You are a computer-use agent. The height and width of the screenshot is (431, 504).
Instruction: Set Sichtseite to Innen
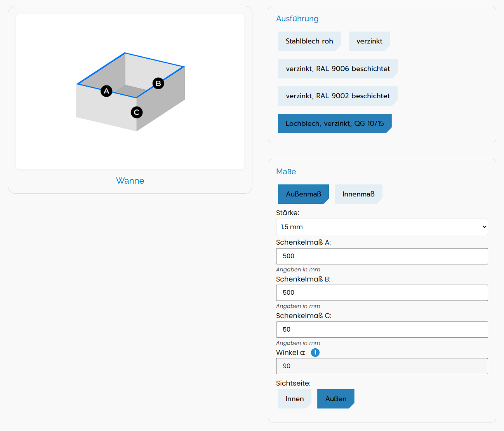click(x=294, y=399)
